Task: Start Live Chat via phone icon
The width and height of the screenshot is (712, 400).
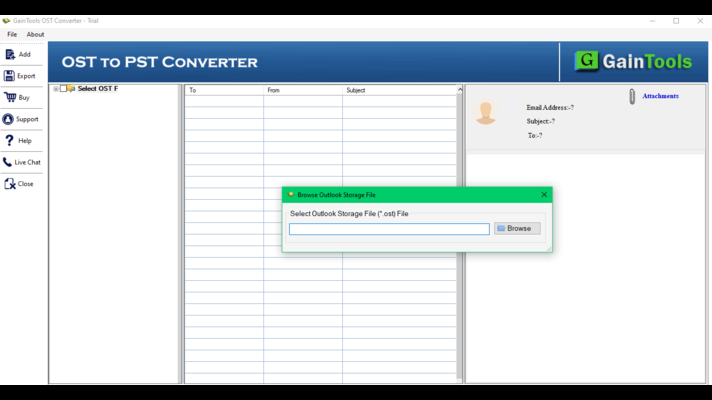Action: [7, 162]
